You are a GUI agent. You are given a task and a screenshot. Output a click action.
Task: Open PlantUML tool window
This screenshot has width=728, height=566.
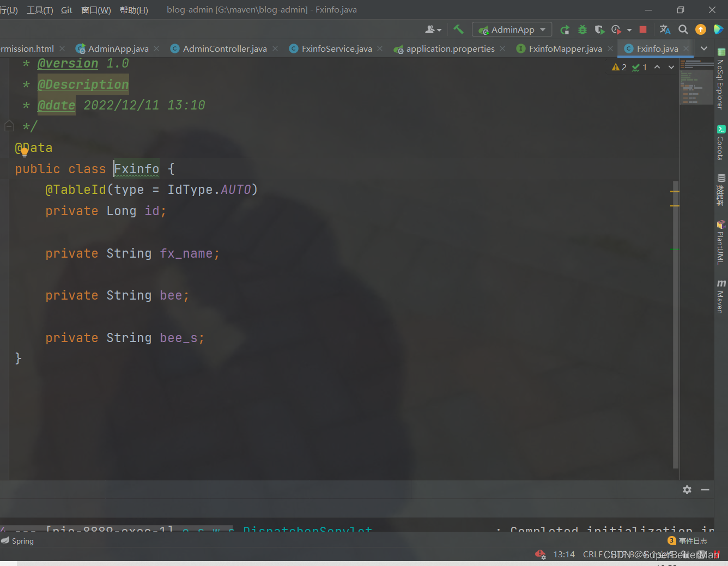point(721,242)
